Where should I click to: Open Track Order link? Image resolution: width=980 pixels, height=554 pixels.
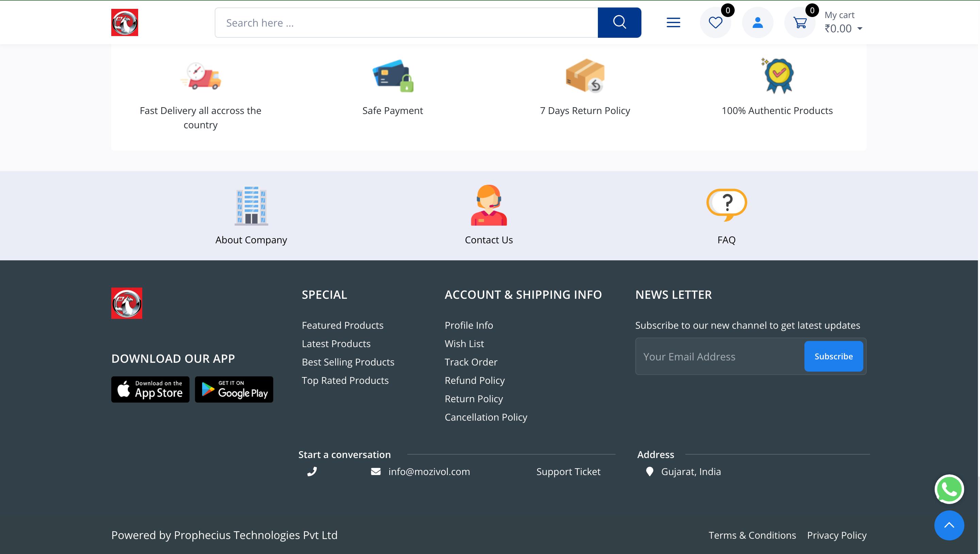pyautogui.click(x=471, y=362)
